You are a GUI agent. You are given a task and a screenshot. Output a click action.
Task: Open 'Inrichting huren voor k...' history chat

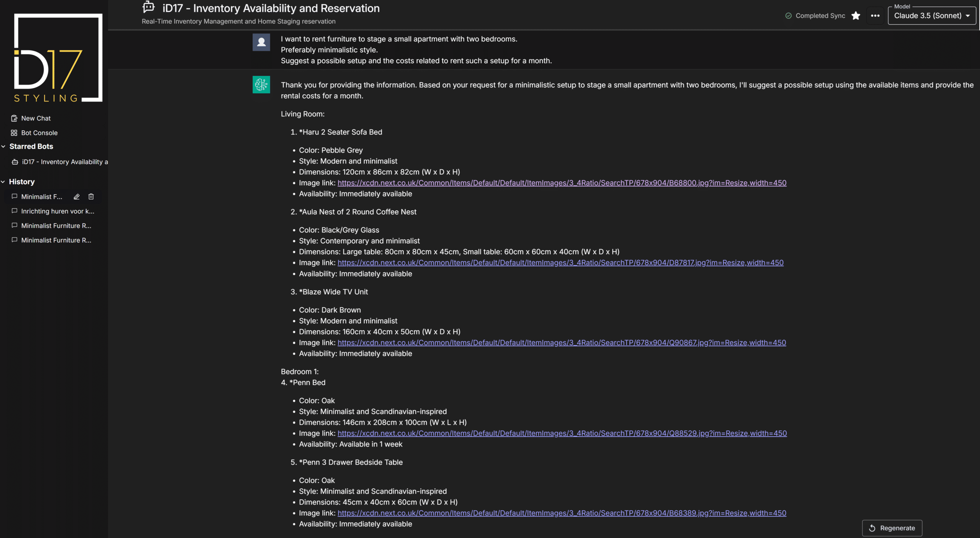click(x=57, y=211)
